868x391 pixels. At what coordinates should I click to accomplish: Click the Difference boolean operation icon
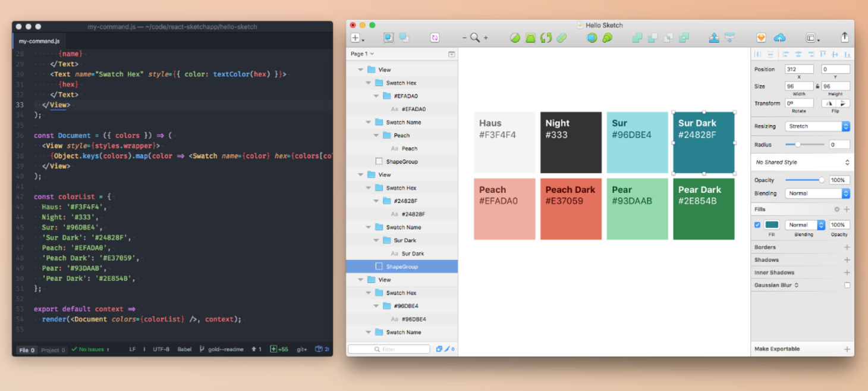684,37
